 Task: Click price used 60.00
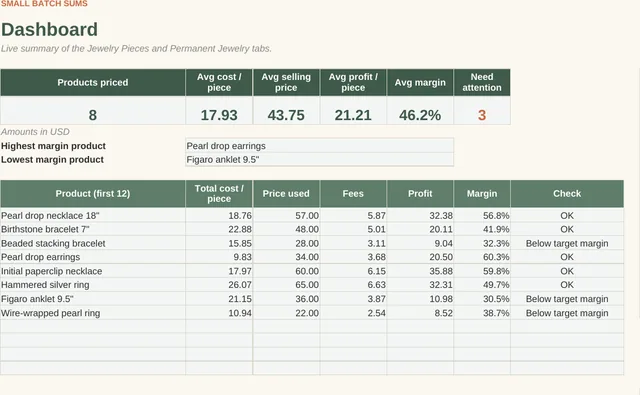click(307, 271)
